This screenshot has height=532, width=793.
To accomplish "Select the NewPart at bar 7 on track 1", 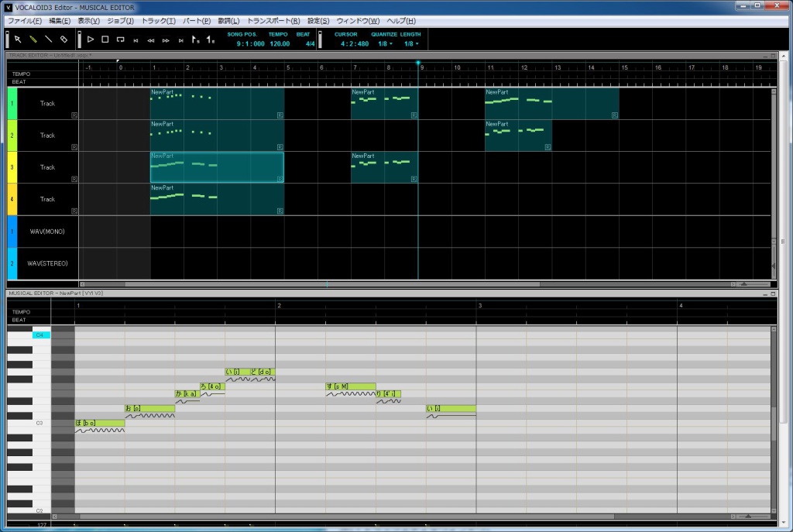I will (x=384, y=104).
